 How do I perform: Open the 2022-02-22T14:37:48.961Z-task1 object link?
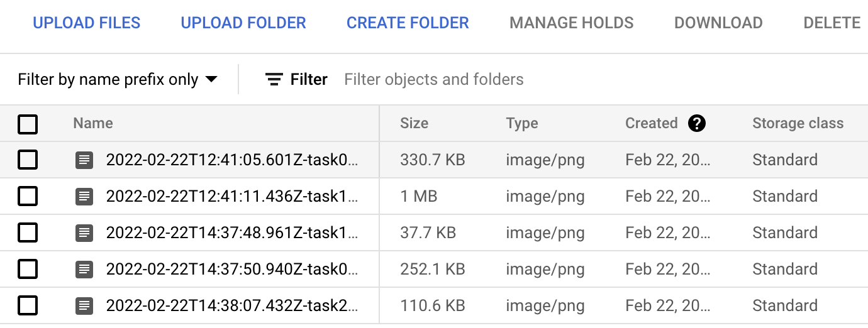232,233
